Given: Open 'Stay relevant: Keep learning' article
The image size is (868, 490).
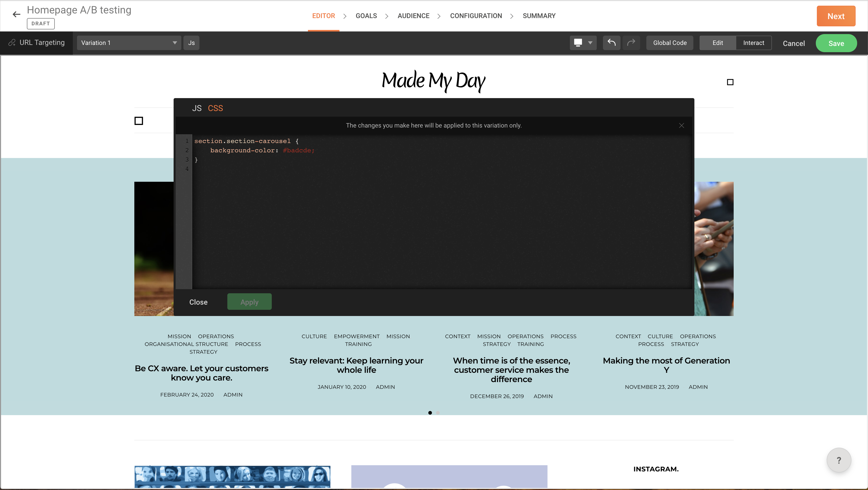Looking at the screenshot, I should (356, 365).
